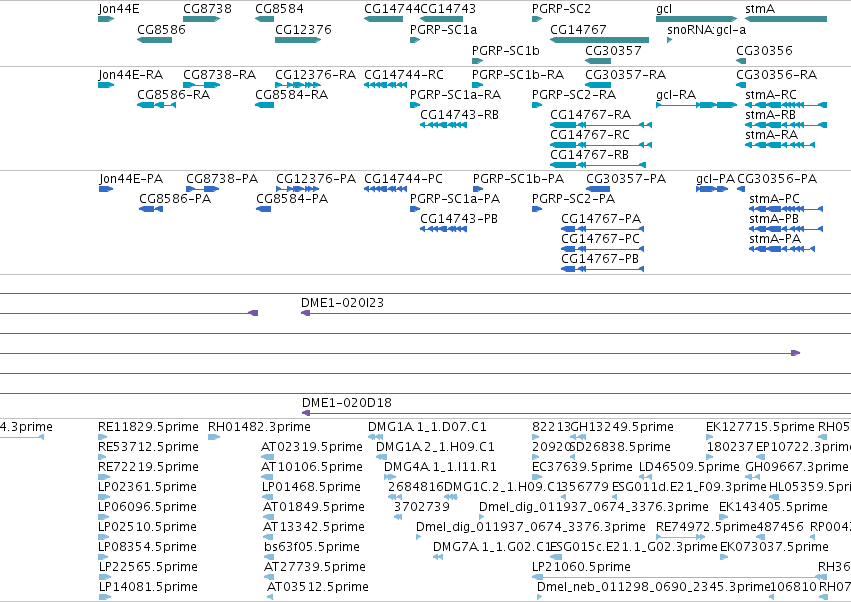This screenshot has width=851, height=602.
Task: Select the Jon44E-RA transcript
Action: point(106,85)
